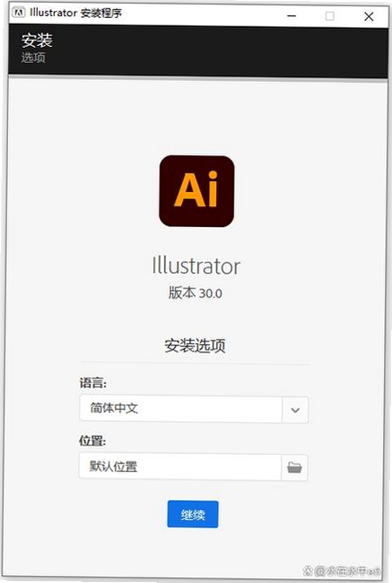Browse install location with folder icon
The image size is (392, 583).
click(295, 468)
